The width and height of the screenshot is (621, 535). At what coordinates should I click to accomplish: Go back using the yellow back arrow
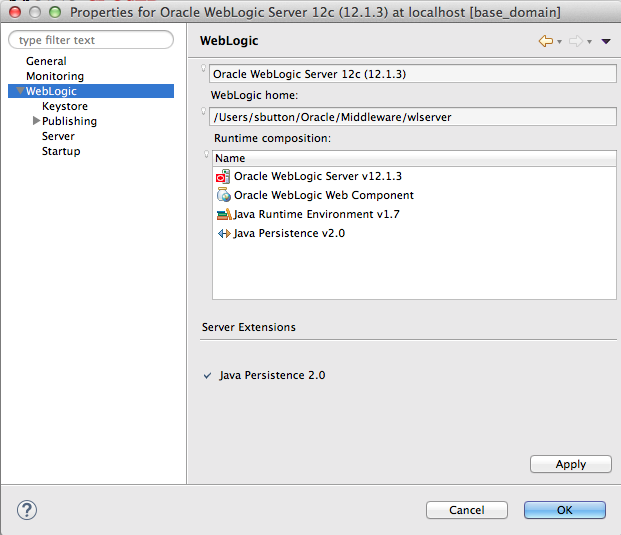click(546, 41)
